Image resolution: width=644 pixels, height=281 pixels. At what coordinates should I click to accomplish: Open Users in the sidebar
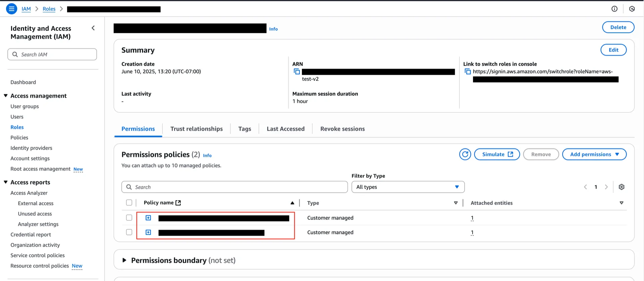17,117
